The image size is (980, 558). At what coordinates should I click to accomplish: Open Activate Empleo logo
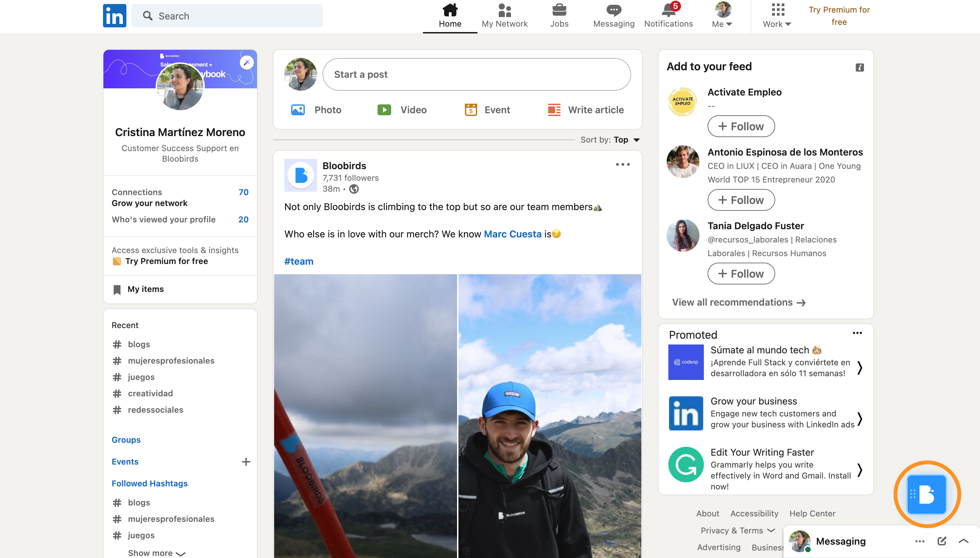point(682,101)
